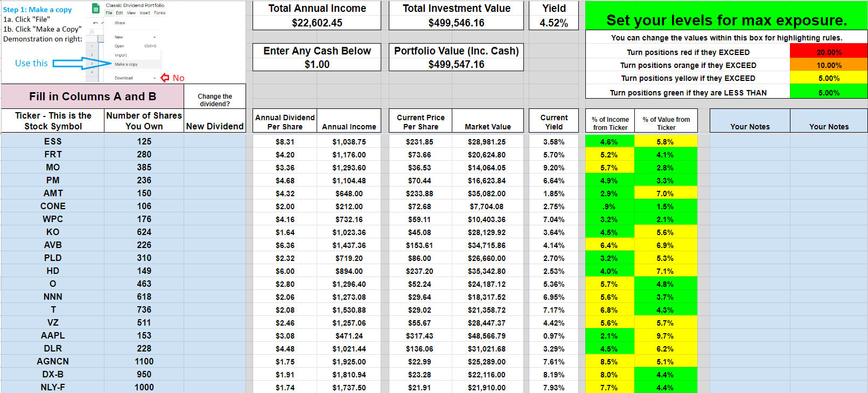Click the annual income $1,530.88 for T

pyautogui.click(x=349, y=310)
